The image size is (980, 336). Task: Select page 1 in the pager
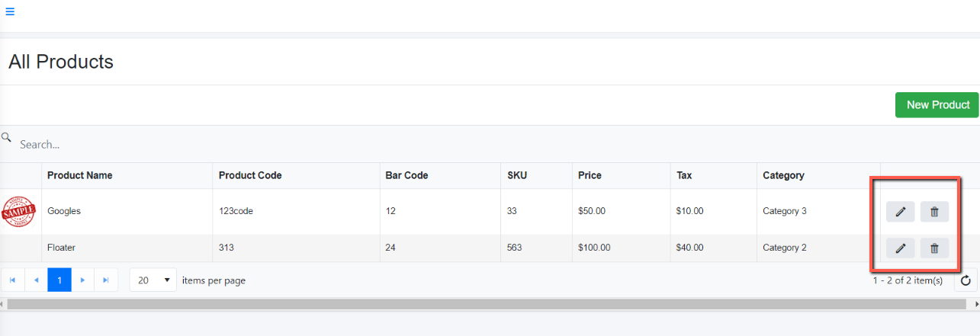[59, 280]
